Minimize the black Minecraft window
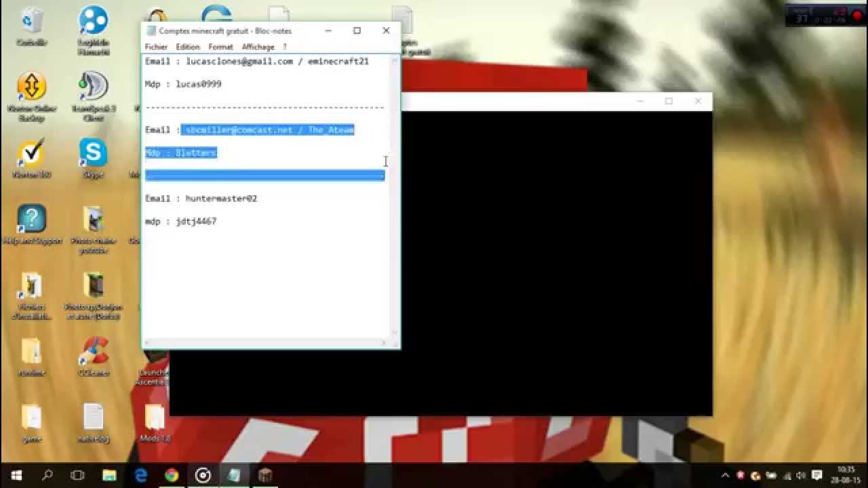Viewport: 868px width, 488px height. [639, 101]
